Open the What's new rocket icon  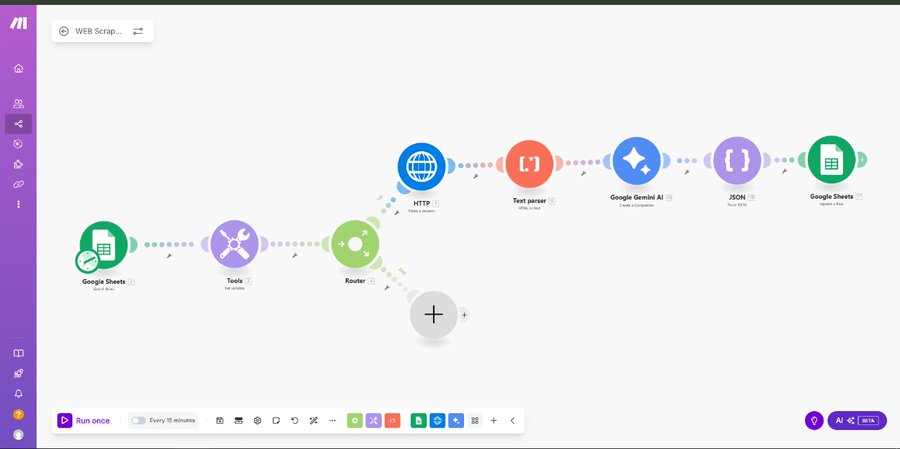18,374
